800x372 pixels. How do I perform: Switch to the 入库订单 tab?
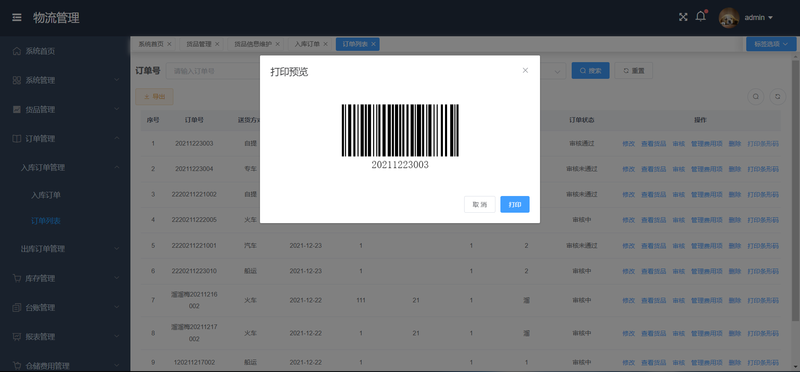coord(307,44)
